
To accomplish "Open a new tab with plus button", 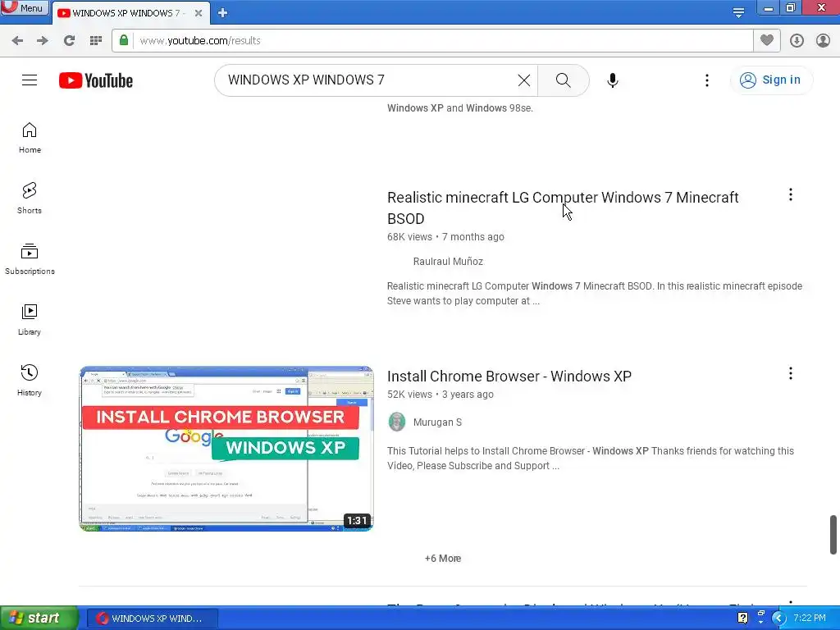I will pyautogui.click(x=223, y=13).
